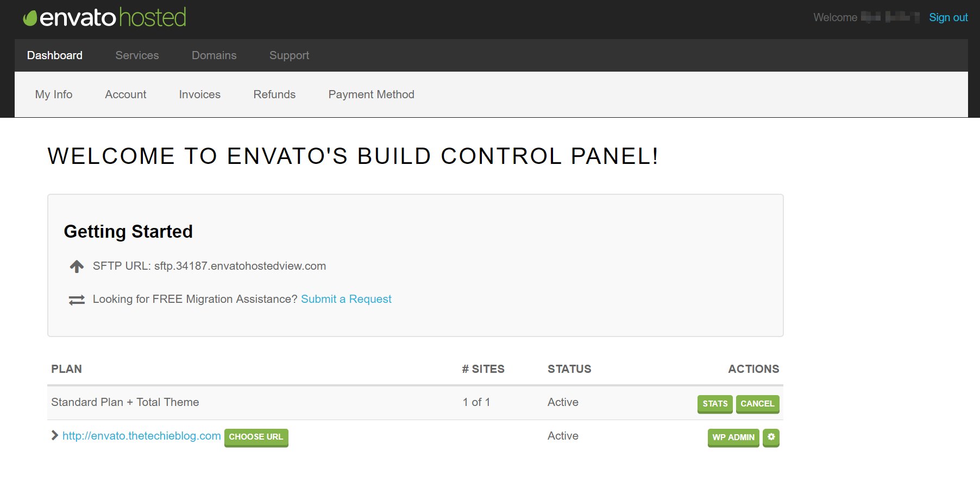The width and height of the screenshot is (980, 489).
Task: Click the ACTIONS column header
Action: (753, 369)
